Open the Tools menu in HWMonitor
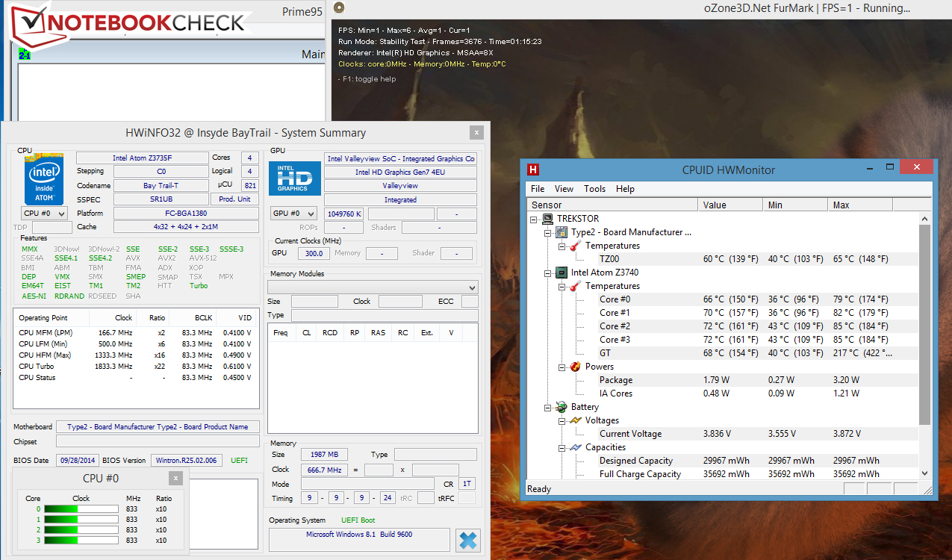Screen dimensions: 952x560 point(595,189)
